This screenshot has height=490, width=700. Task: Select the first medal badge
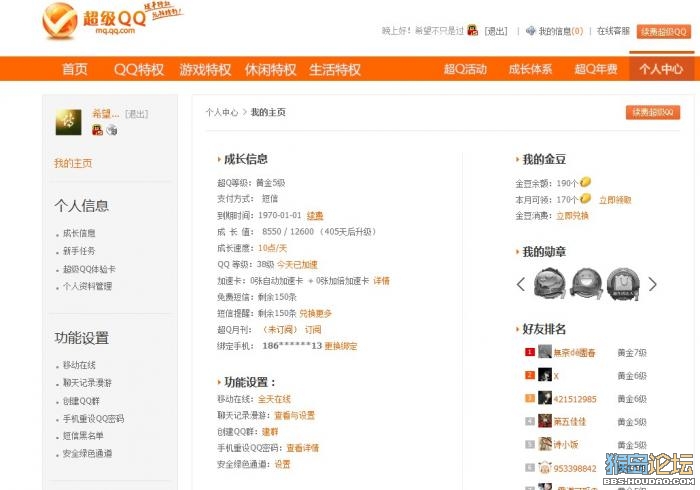(x=550, y=283)
